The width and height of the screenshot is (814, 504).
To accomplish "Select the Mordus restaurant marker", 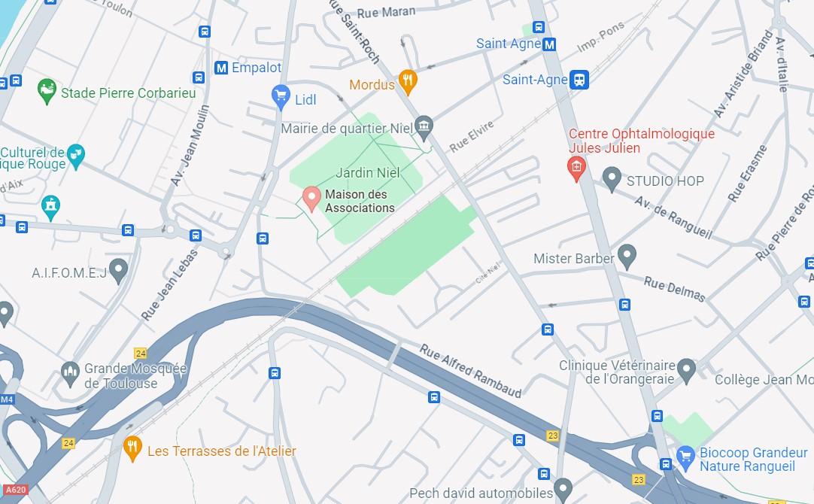I will pyautogui.click(x=408, y=82).
